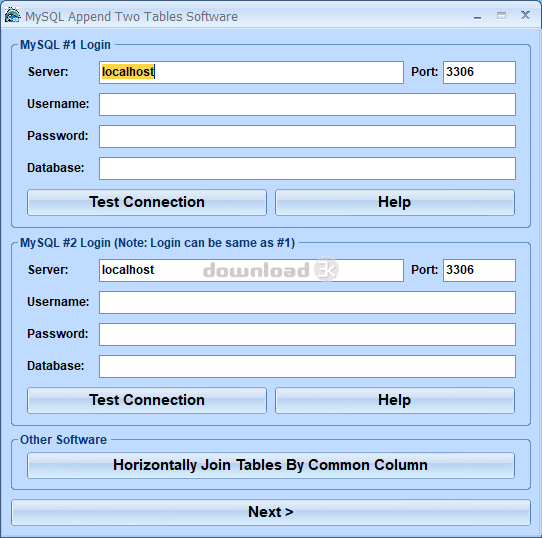Select the MySQL #1 Port field
Screen dimensions: 542x538
(479, 72)
